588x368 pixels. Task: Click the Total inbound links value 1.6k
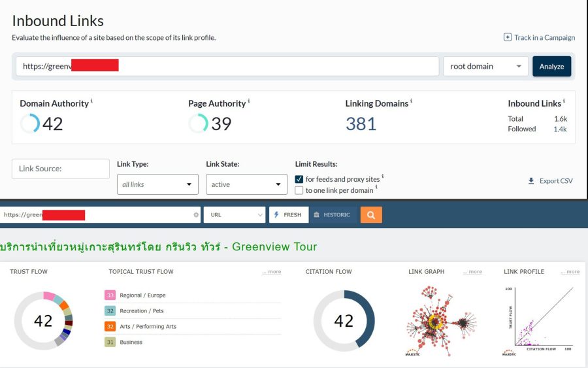tap(561, 119)
